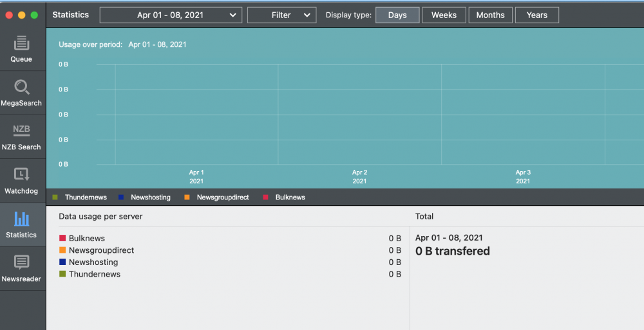Open the NZB Search icon

pos(21,131)
